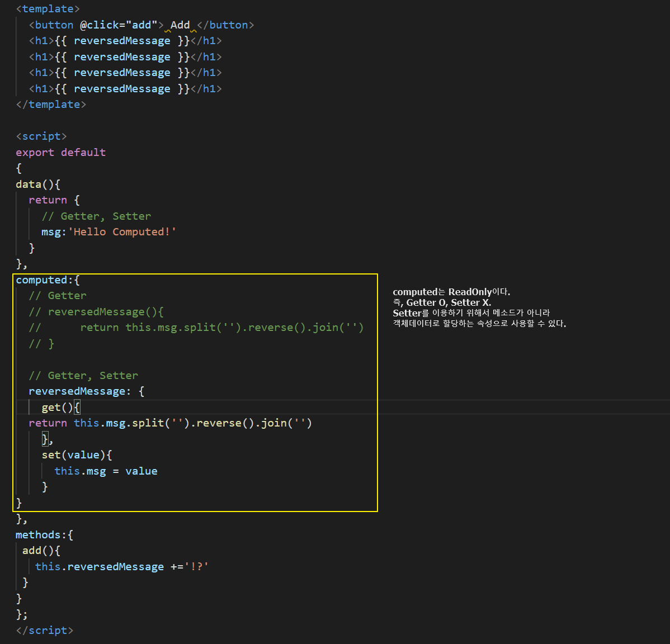
Task: Click the @click="add" attribute on button
Action: pyautogui.click(x=119, y=25)
